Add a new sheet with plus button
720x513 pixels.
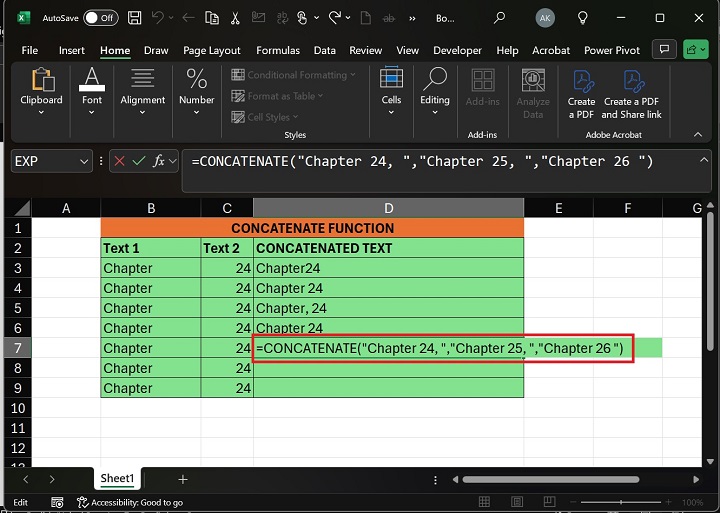(x=182, y=480)
